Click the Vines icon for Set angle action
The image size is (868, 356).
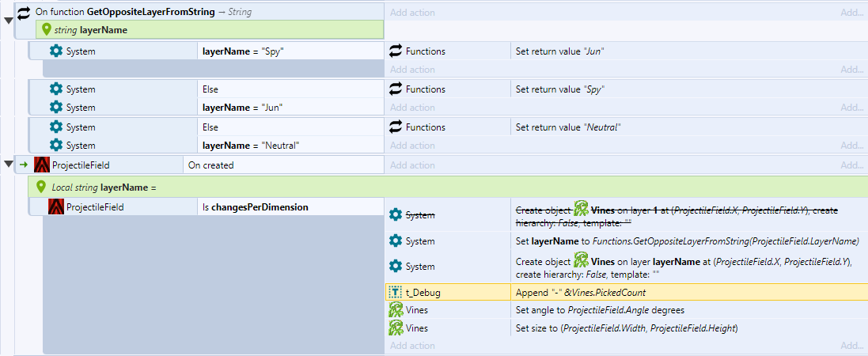pyautogui.click(x=396, y=310)
